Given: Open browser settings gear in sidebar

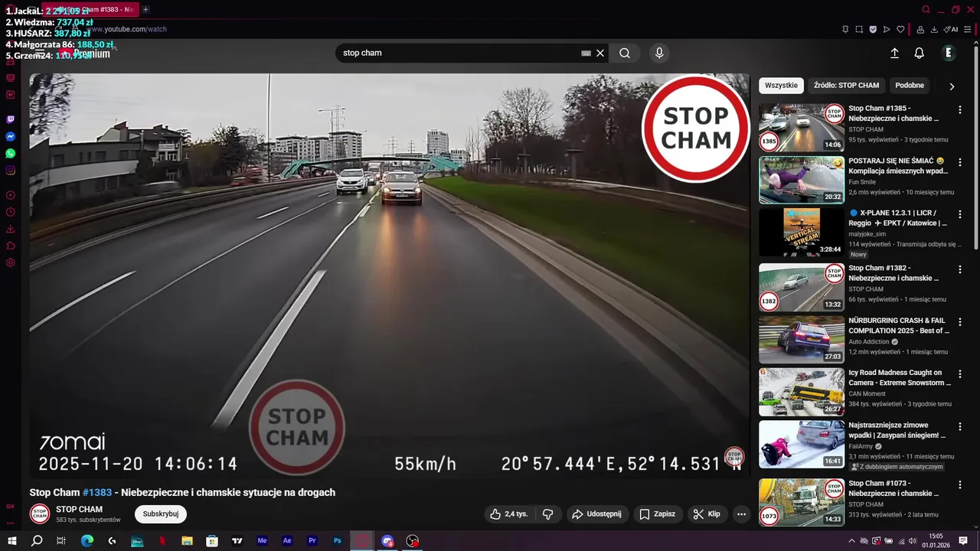Looking at the screenshot, I should point(11,262).
